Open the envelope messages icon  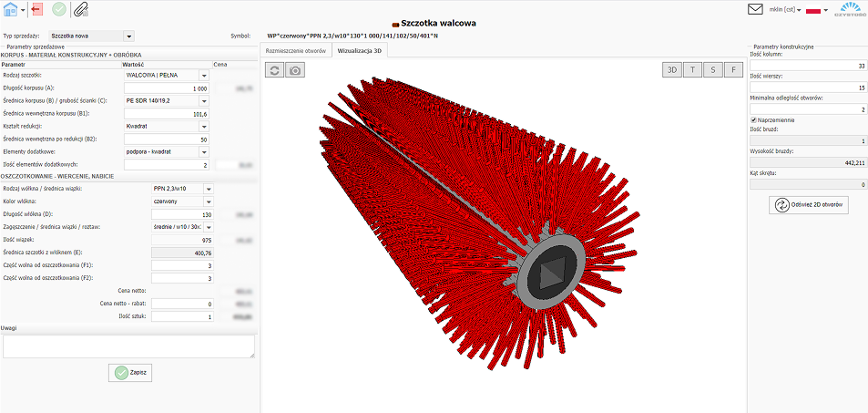pos(755,9)
